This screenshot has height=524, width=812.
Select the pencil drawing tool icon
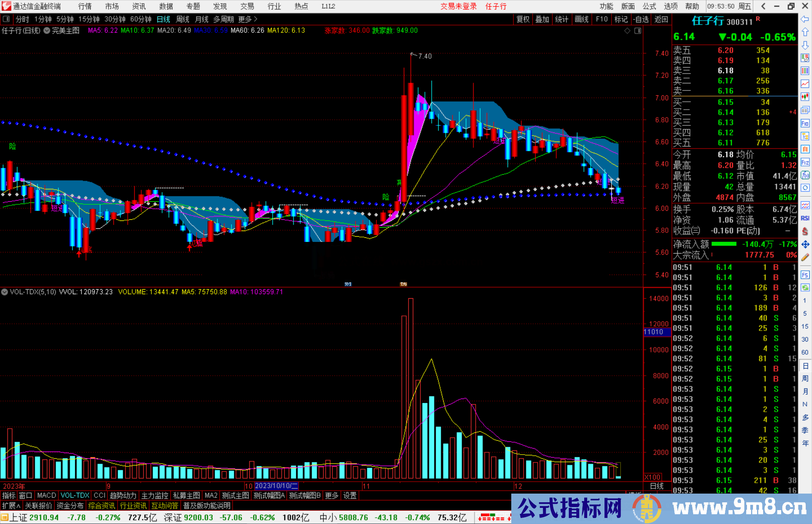[x=805, y=257]
